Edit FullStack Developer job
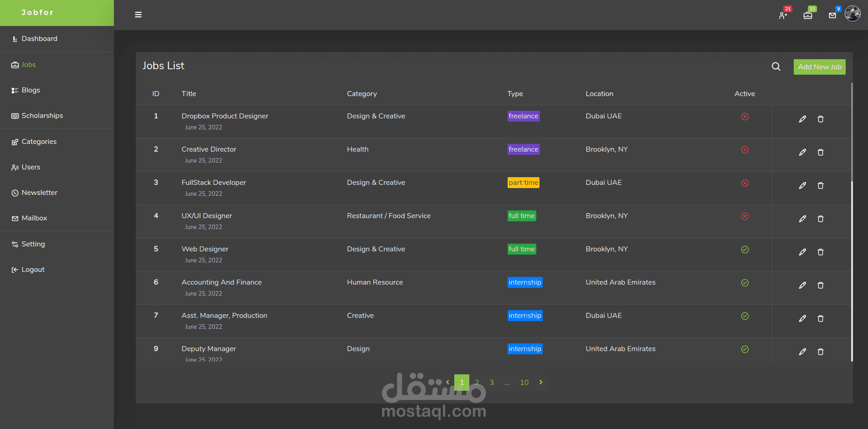Viewport: 868px width, 429px height. tap(802, 185)
